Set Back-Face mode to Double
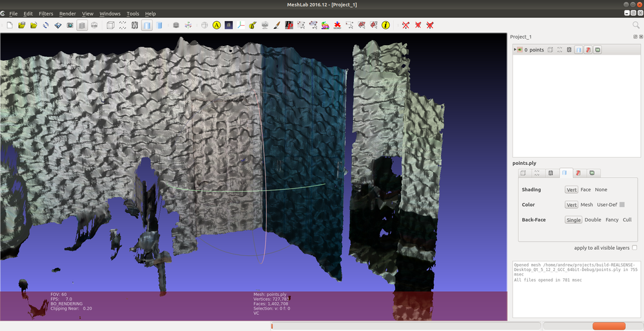Viewport: 644px width, 331px height. 592,220
